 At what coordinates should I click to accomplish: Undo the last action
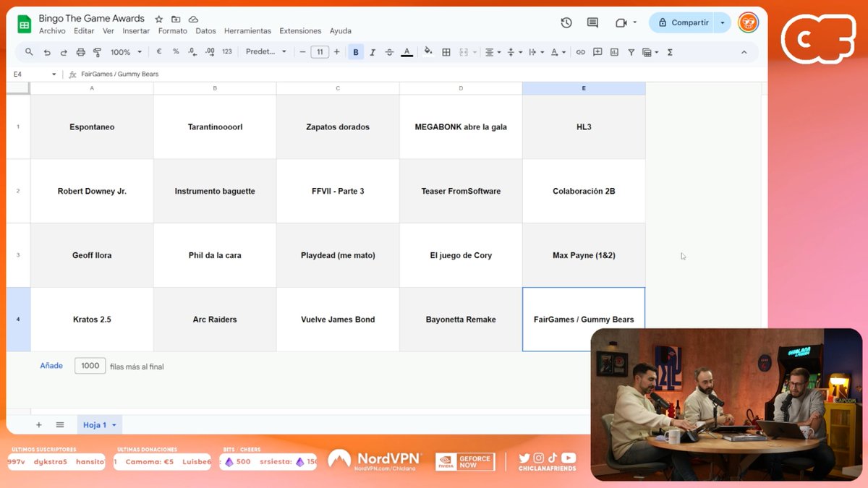[47, 52]
